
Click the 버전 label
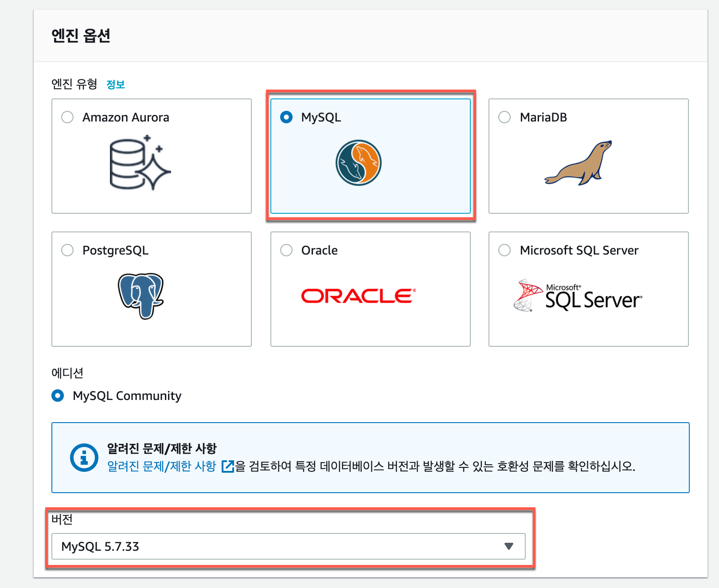pos(62,519)
